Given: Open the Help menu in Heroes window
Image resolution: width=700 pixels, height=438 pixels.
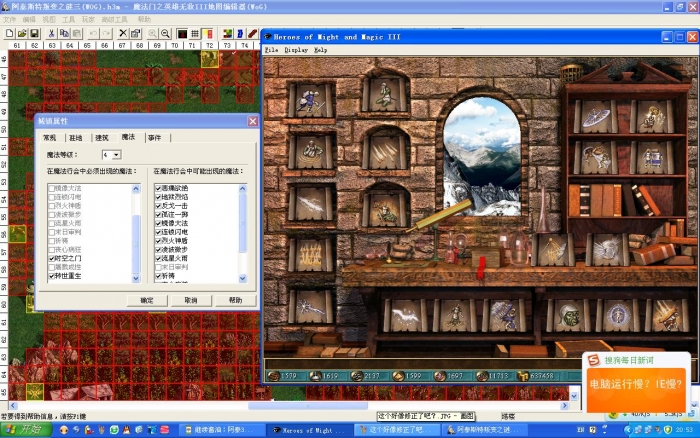Looking at the screenshot, I should [321, 50].
